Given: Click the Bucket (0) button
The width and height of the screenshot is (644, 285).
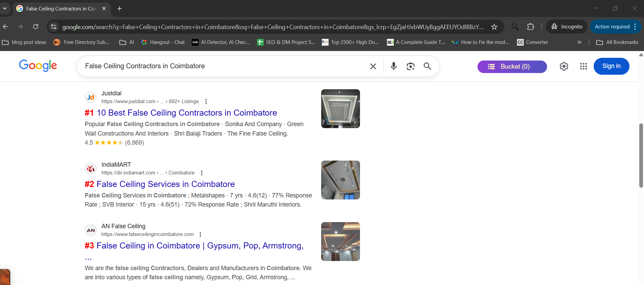Looking at the screenshot, I should point(512,67).
